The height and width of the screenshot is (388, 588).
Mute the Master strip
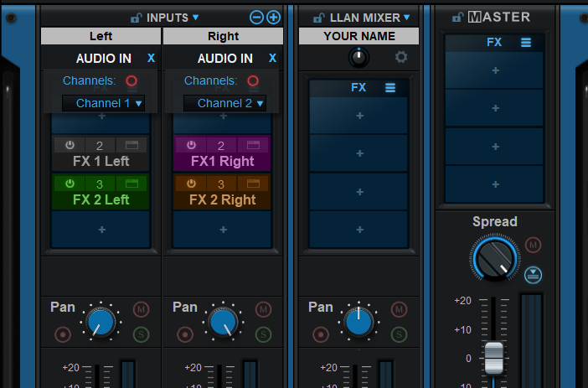click(533, 245)
